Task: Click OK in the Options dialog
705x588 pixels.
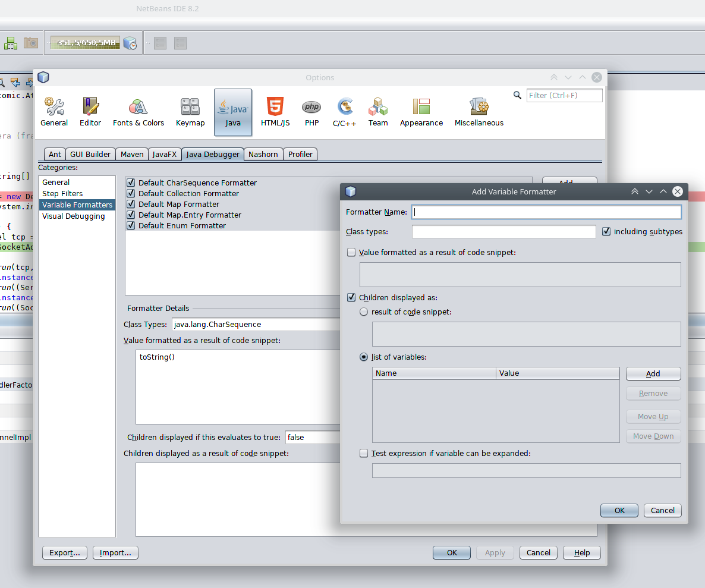Action: [452, 552]
